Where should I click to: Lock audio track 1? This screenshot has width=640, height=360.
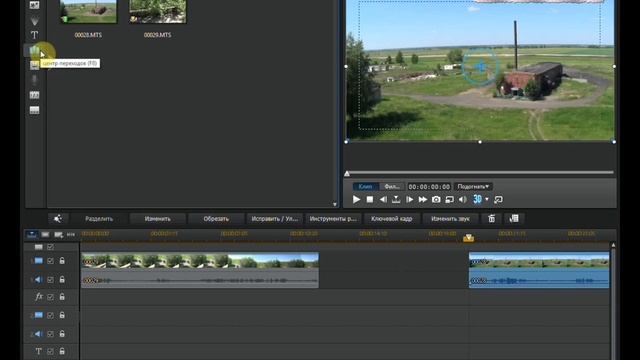pyautogui.click(x=62, y=280)
